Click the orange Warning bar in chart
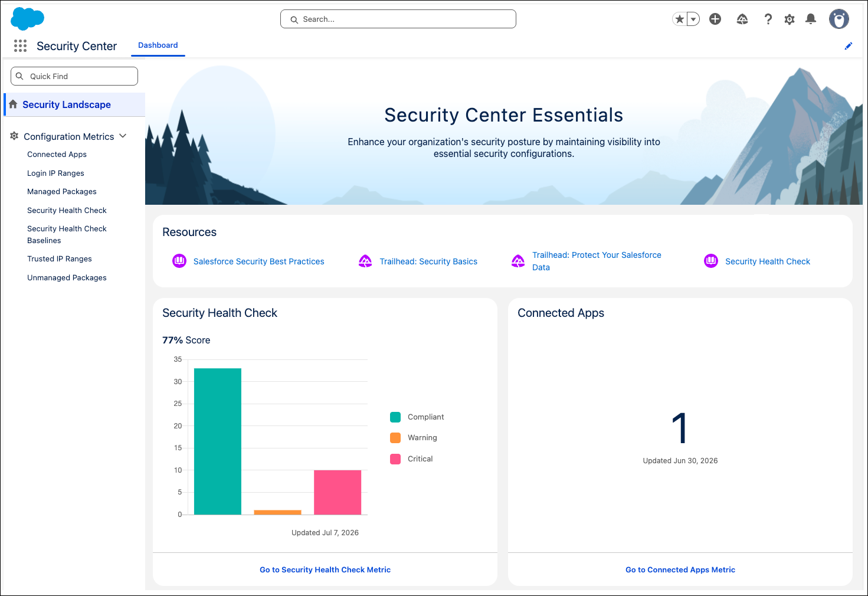 pos(277,512)
